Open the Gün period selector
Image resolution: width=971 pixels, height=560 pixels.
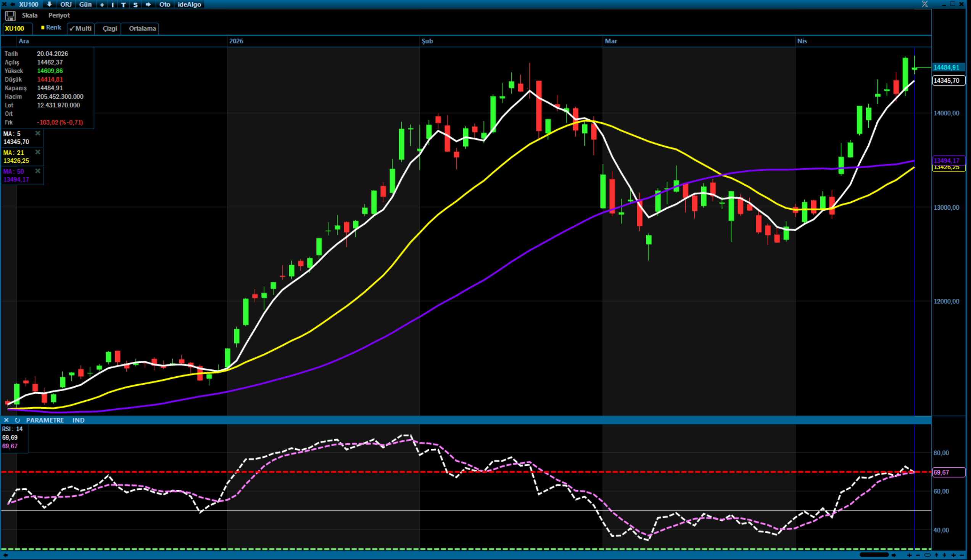[x=85, y=4]
